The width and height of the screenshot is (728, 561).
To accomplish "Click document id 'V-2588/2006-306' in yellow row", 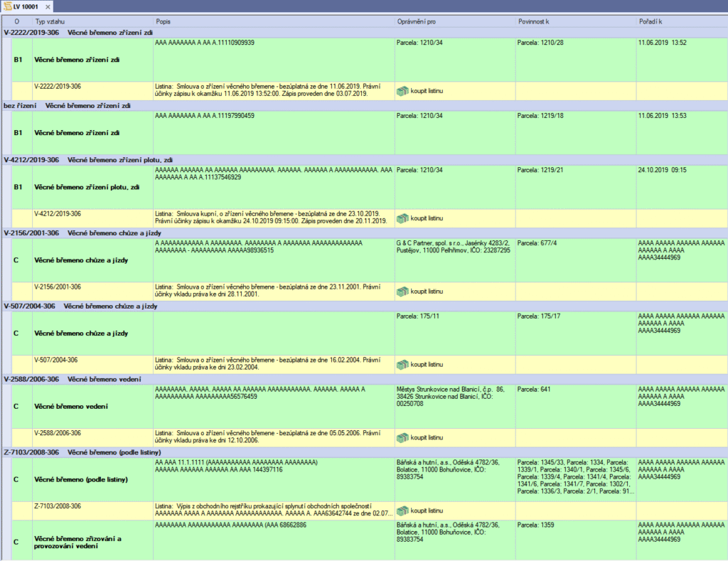I will pyautogui.click(x=58, y=433).
